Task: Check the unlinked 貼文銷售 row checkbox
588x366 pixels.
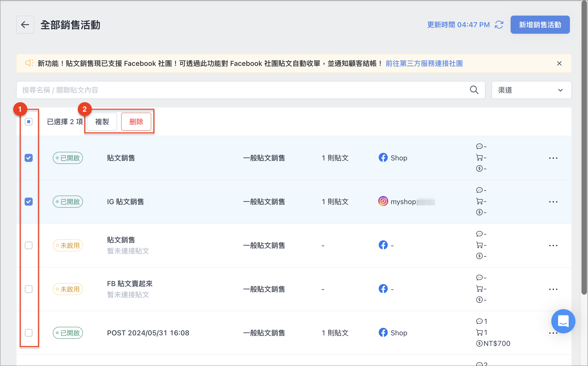Action: tap(29, 245)
